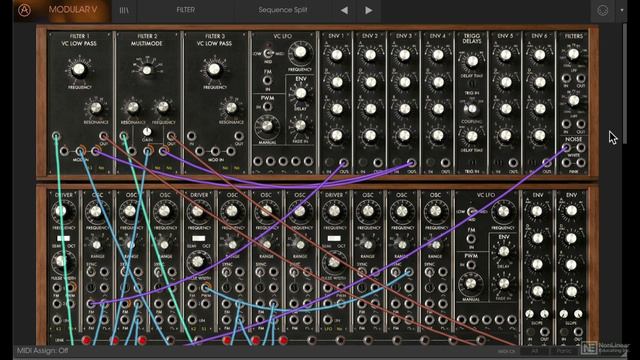The width and height of the screenshot is (640, 360).
Task: Go to the next preset arrow
Action: [x=369, y=10]
